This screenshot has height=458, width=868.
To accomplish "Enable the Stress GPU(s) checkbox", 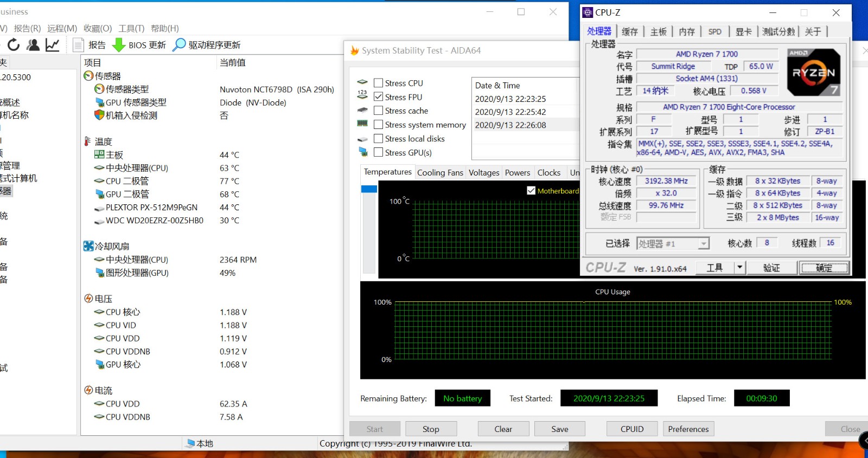I will 379,153.
